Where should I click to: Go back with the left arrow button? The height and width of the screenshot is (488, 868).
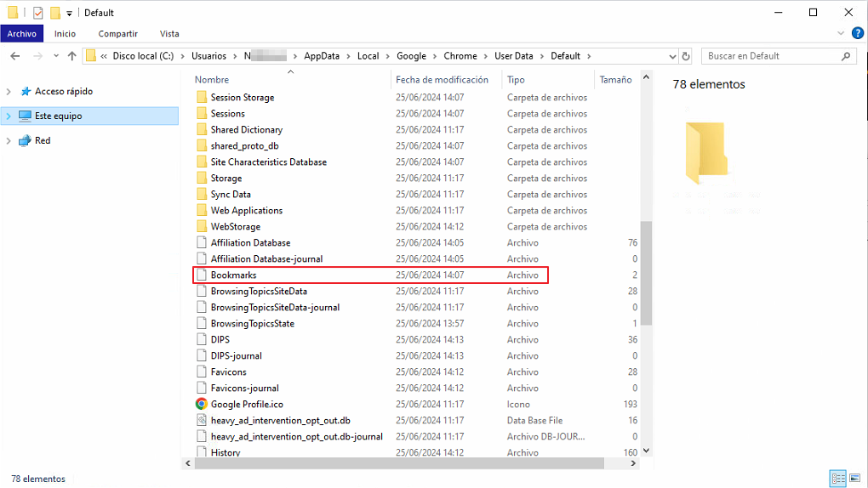(15, 56)
